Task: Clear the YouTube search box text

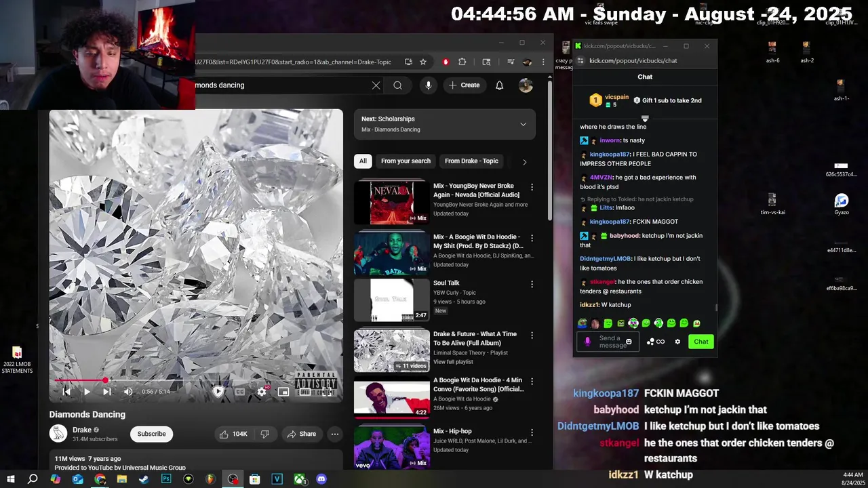Action: click(376, 85)
